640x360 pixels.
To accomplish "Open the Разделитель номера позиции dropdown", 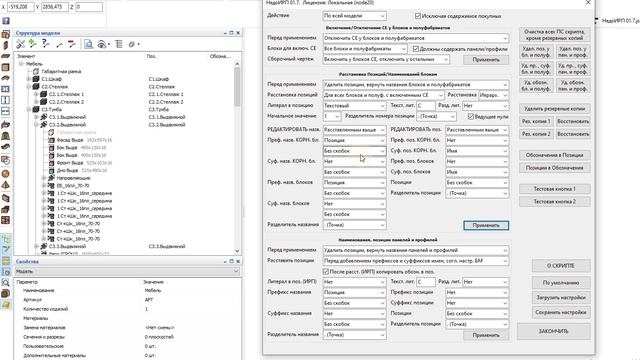I will point(436,116).
